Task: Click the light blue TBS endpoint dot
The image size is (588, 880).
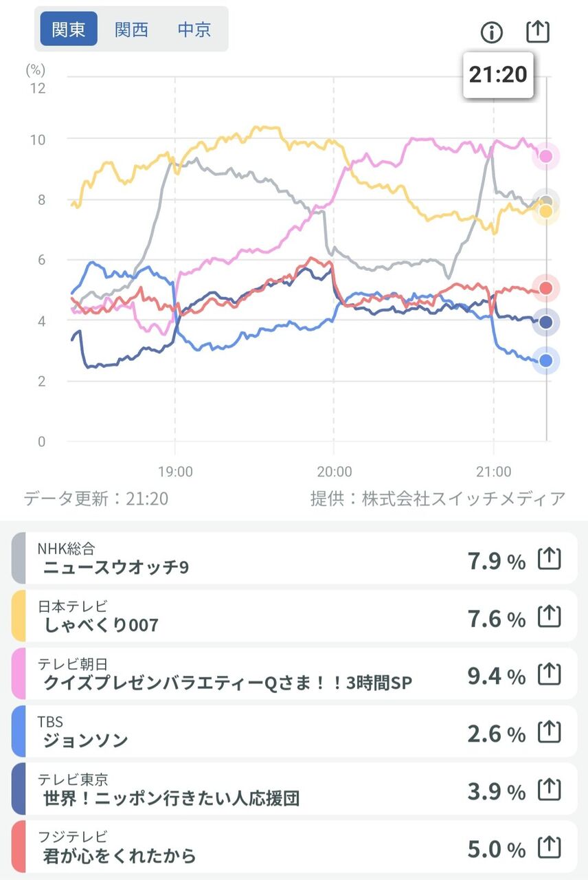Action: (x=546, y=360)
